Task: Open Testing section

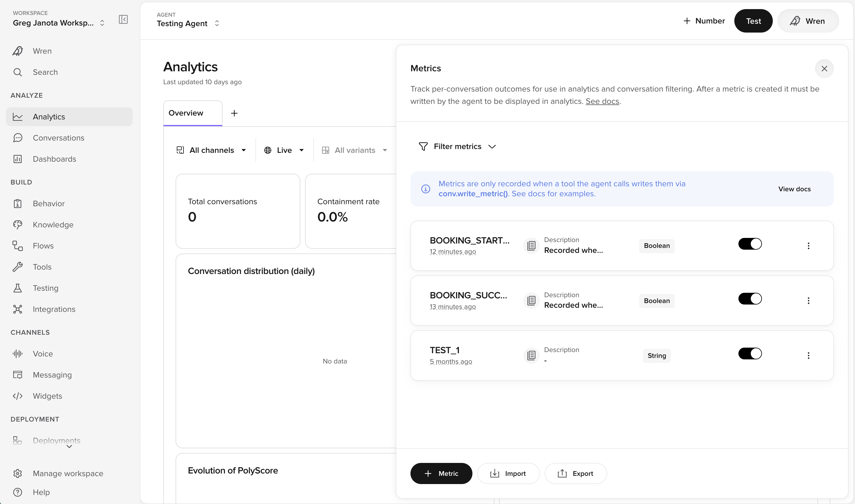Action: coord(69,288)
